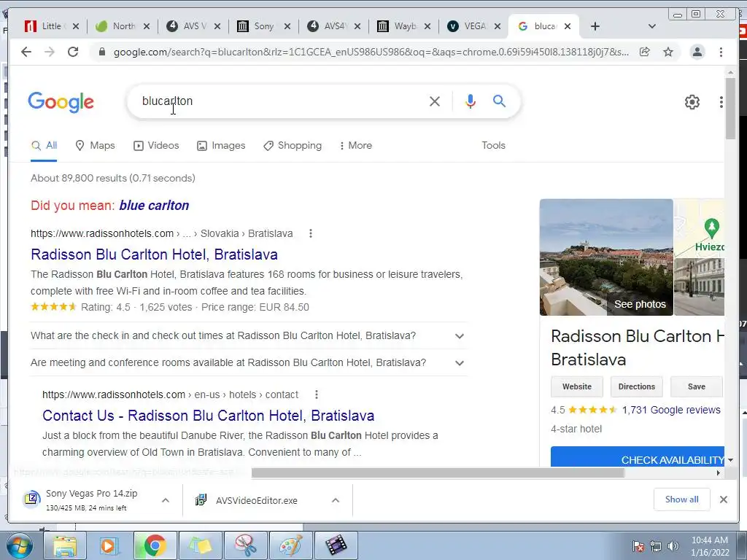
Task: Select the Videos search filter
Action: (156, 146)
